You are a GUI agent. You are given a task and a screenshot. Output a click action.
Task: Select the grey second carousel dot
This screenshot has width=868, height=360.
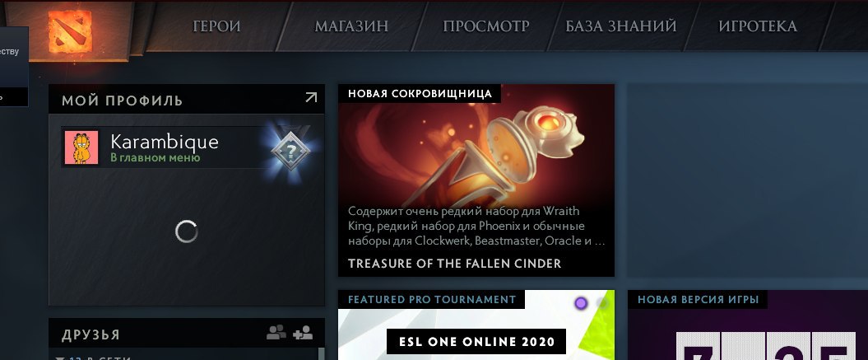(x=603, y=303)
